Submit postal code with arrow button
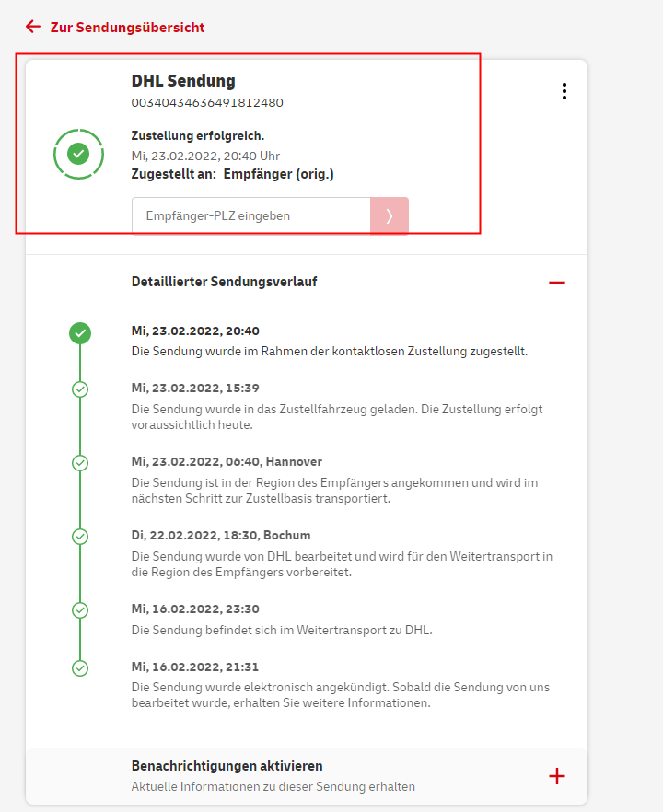663x812 pixels. [x=390, y=216]
